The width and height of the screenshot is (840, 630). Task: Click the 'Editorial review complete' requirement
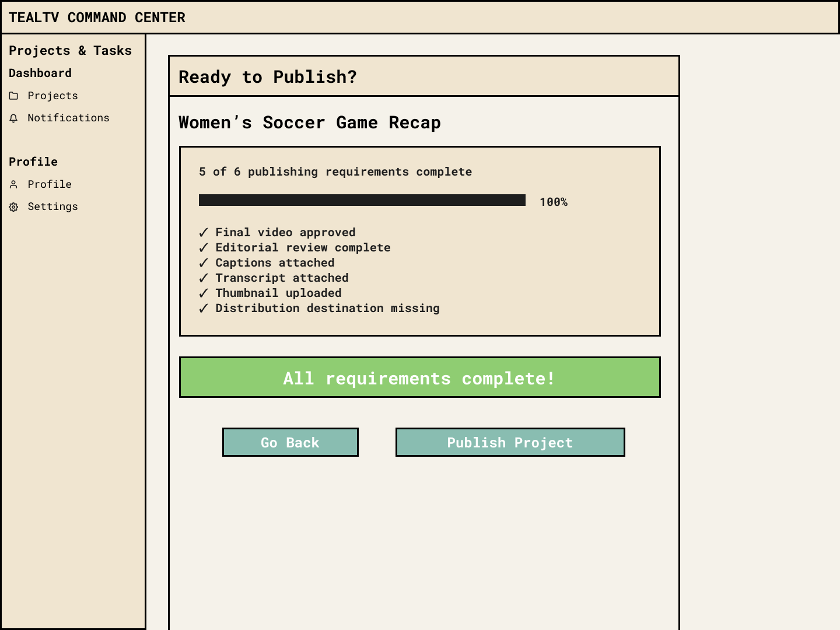[x=303, y=247]
